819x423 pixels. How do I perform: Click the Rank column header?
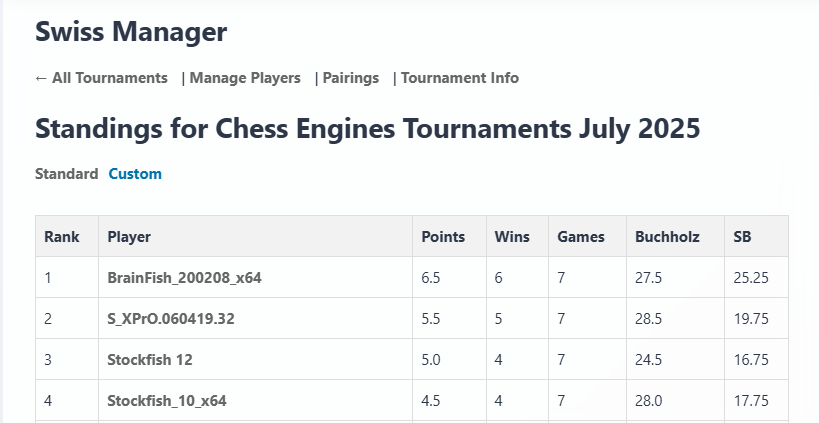click(x=62, y=237)
